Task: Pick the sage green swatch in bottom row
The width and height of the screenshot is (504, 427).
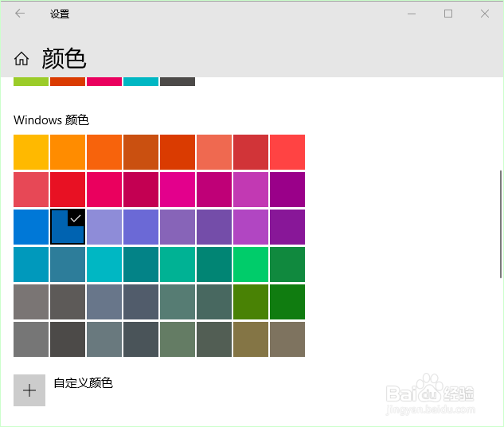Action: 178,339
